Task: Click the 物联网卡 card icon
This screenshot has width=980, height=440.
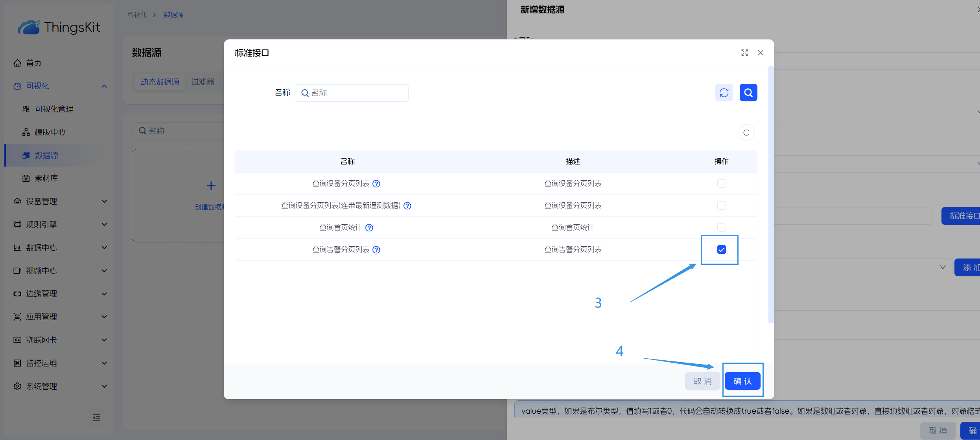Action: 17,340
